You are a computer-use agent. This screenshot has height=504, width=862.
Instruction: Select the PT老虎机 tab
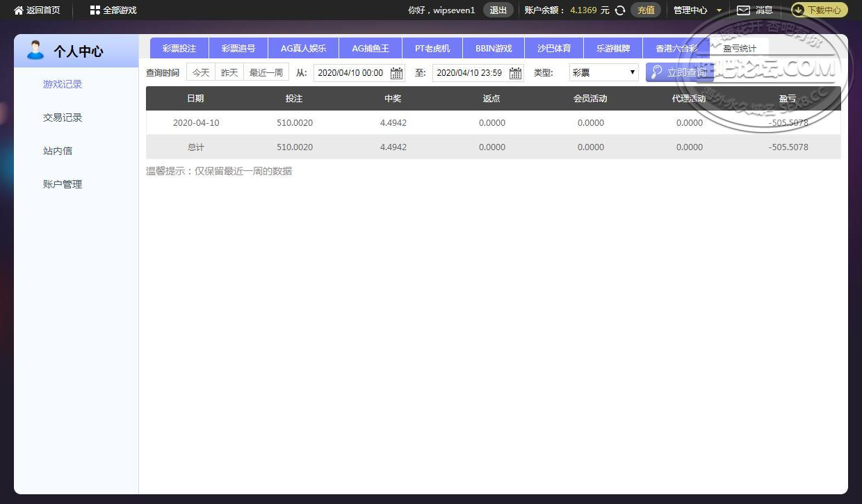pos(432,49)
